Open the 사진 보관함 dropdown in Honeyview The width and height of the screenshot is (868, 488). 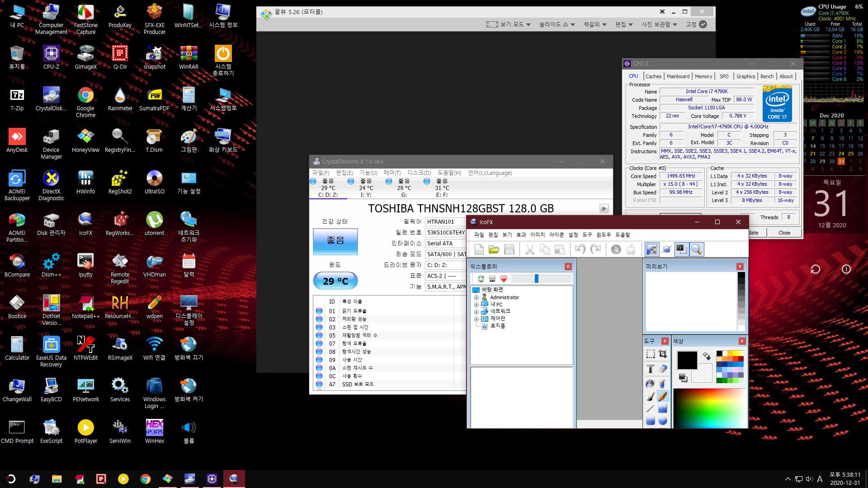click(x=659, y=24)
